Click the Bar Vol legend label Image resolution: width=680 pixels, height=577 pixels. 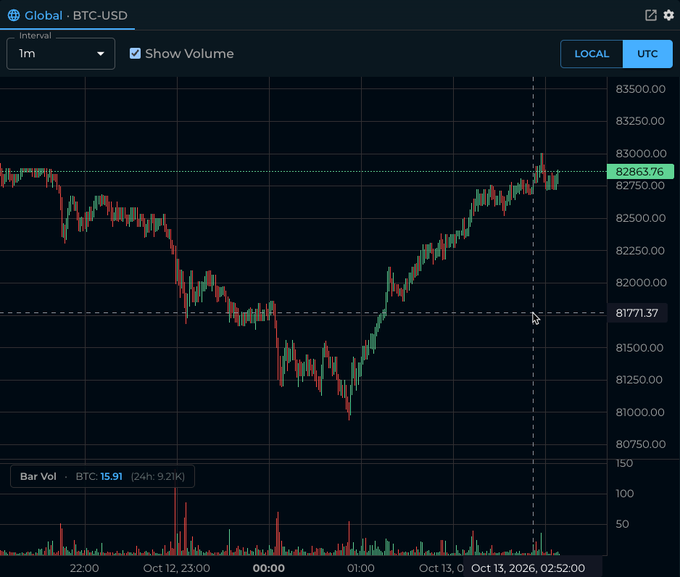(x=38, y=476)
